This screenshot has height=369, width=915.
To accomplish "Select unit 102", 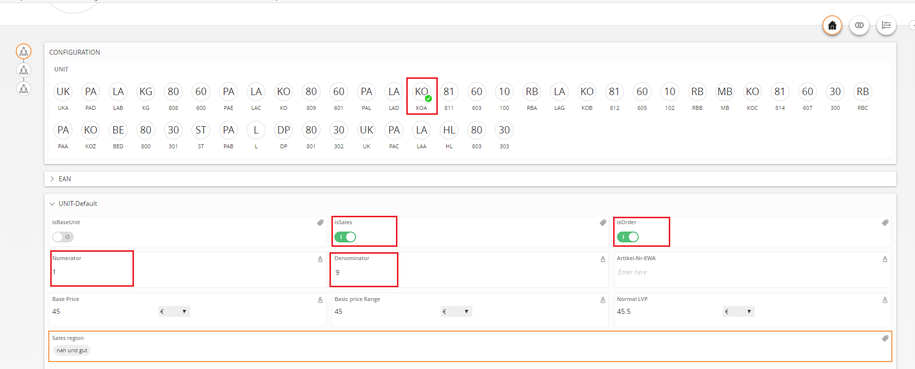I will 669,92.
